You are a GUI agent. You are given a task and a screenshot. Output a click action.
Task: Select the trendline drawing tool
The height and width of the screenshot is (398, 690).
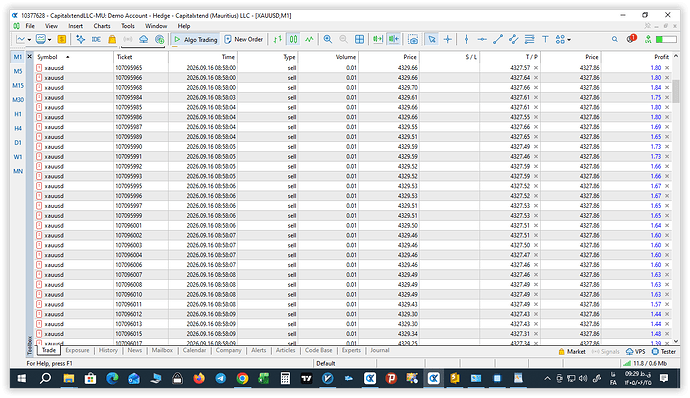click(x=498, y=40)
